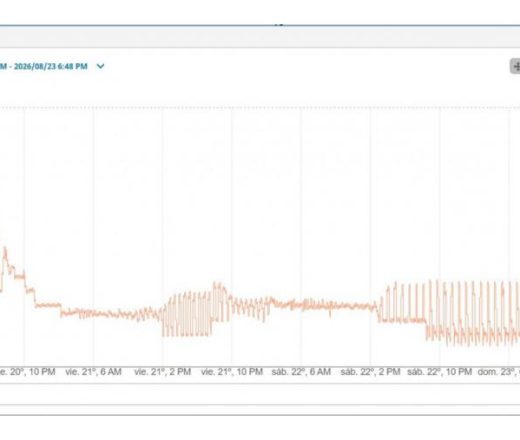Select the 'vie. 21°, 10 PM' axis label
The height and width of the screenshot is (440, 520).
232,372
